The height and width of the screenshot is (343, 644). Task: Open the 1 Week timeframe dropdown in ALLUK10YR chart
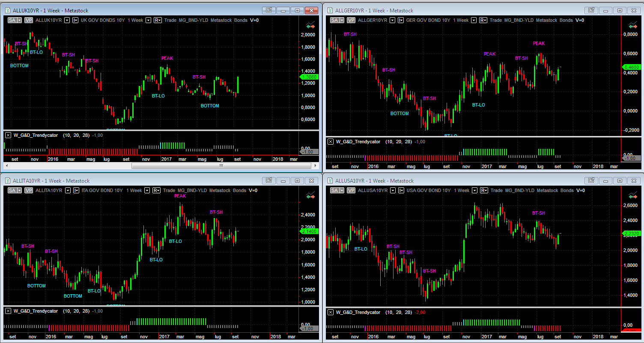click(148, 20)
